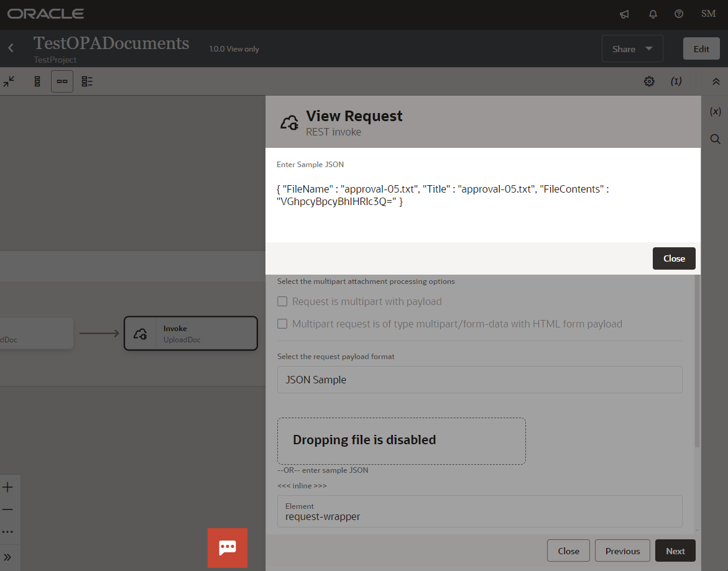Open search in the right sidebar
Screen dimensions: 728x571
pos(715,139)
